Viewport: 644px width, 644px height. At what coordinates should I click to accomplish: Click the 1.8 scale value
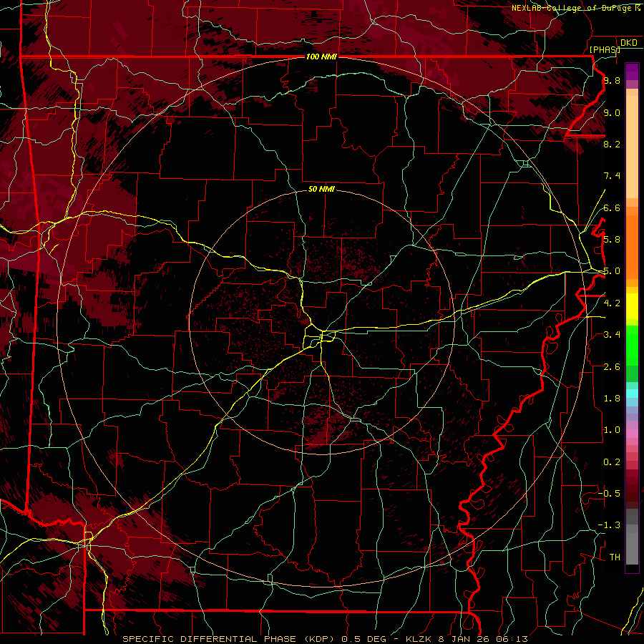pyautogui.click(x=612, y=399)
